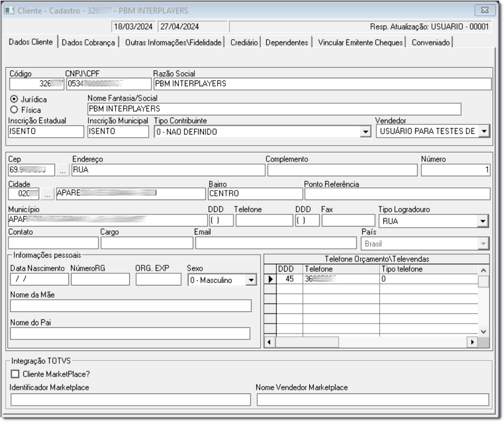Click the Bairro field containing CENTRO

[x=256, y=194]
